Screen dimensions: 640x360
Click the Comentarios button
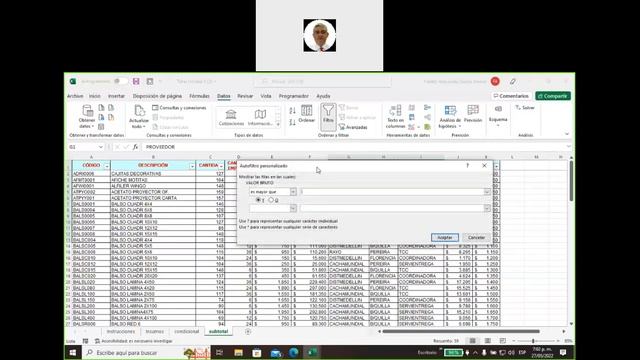pyautogui.click(x=511, y=96)
